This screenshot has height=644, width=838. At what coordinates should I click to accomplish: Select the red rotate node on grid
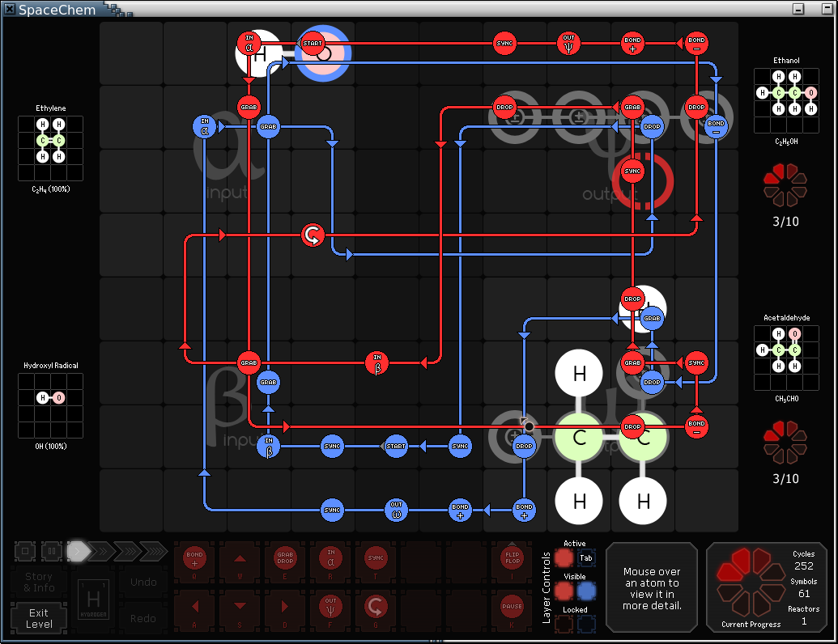point(313,235)
